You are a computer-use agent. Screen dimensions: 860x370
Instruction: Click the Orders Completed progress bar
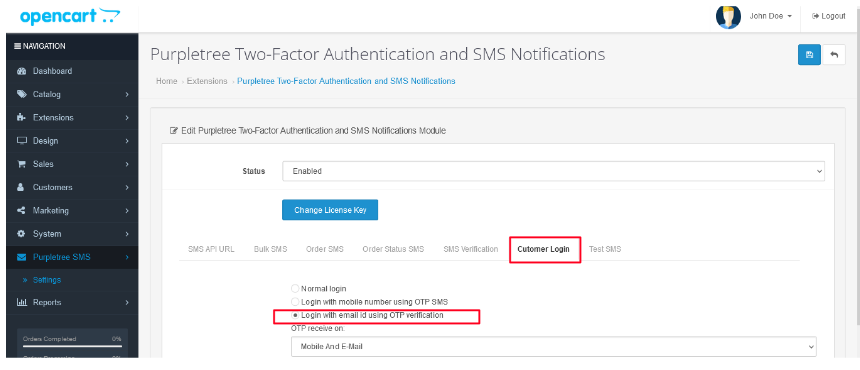point(72,346)
